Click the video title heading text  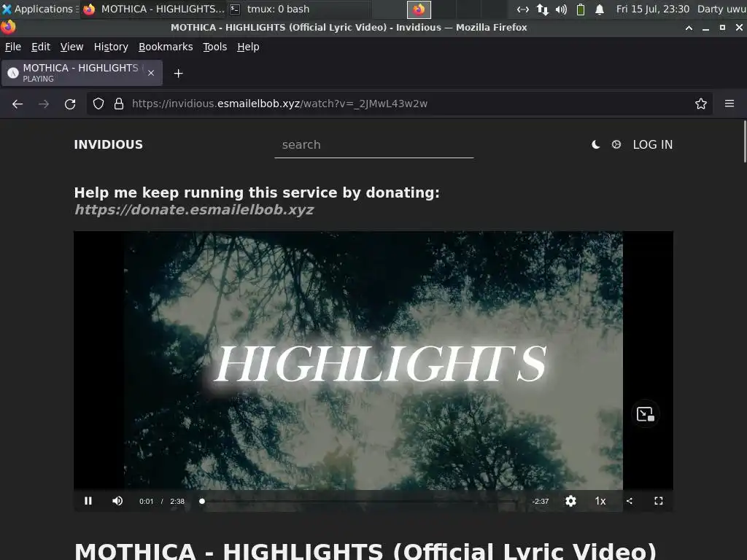point(365,551)
